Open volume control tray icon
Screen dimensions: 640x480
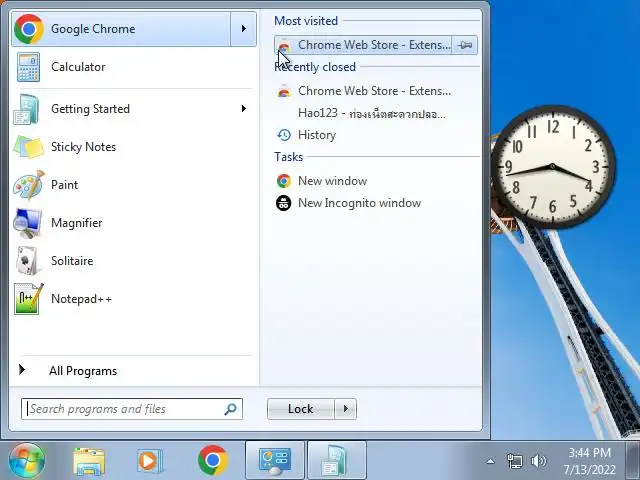click(539, 462)
